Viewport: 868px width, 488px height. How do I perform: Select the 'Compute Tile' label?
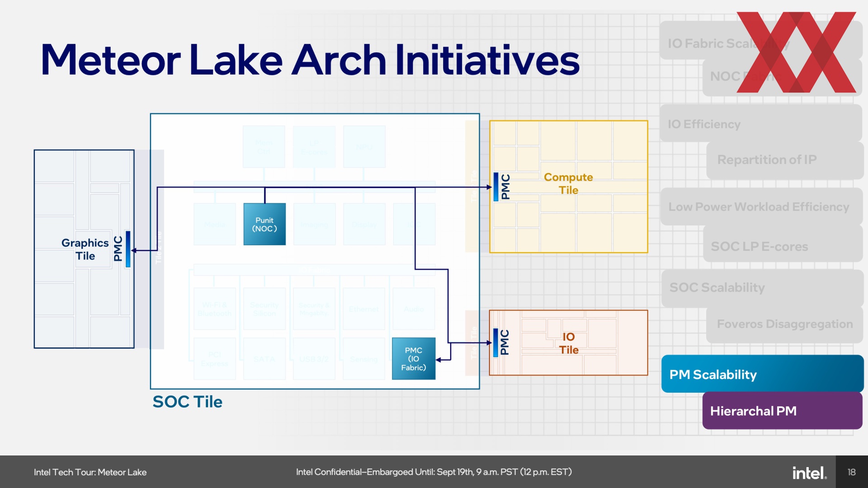568,183
